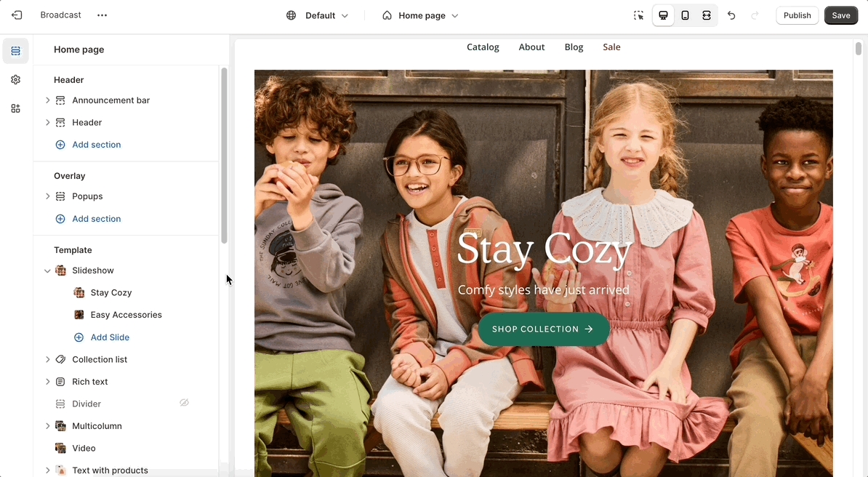Click Catalog in the store navigation
This screenshot has height=477, width=868.
click(x=483, y=47)
